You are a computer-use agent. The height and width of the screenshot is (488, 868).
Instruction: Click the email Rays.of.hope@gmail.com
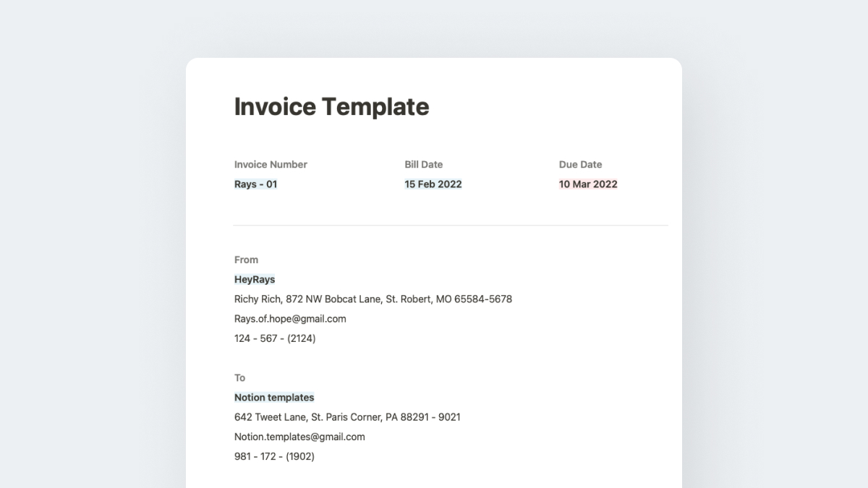pyautogui.click(x=290, y=319)
